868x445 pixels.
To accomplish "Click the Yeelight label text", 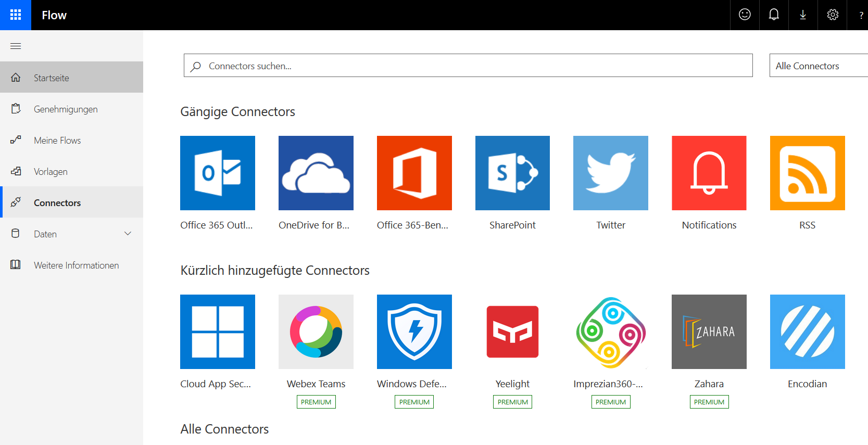I will pyautogui.click(x=512, y=384).
